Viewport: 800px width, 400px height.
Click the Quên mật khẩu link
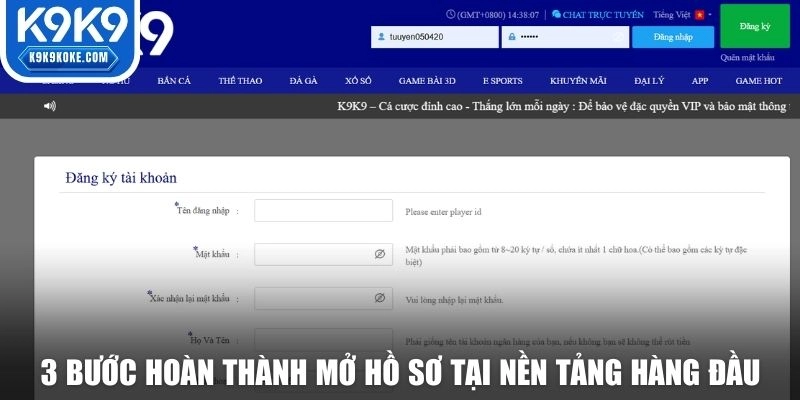click(x=747, y=58)
